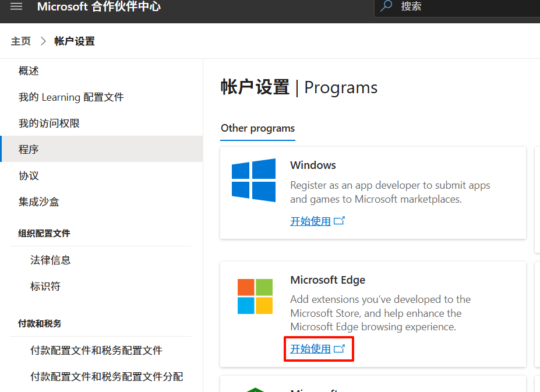Click the Microsoft 合作伙伴中心 title

pos(99,6)
